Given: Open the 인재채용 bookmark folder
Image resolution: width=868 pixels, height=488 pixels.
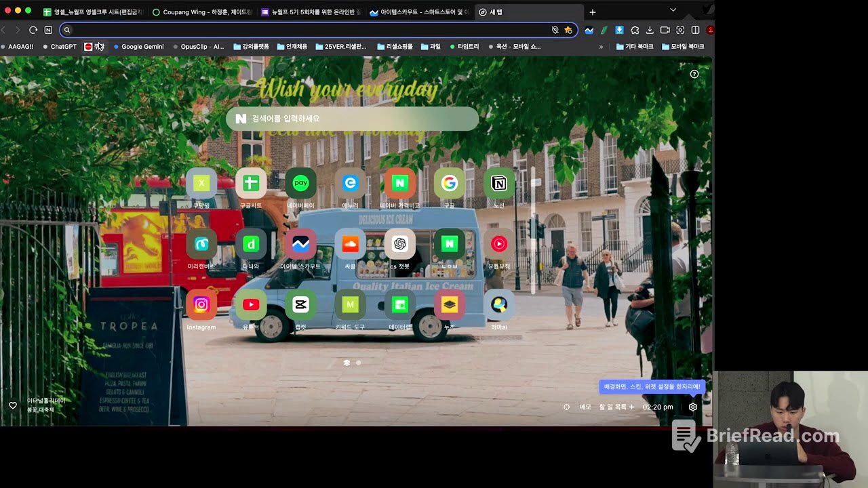Looking at the screenshot, I should 292,47.
